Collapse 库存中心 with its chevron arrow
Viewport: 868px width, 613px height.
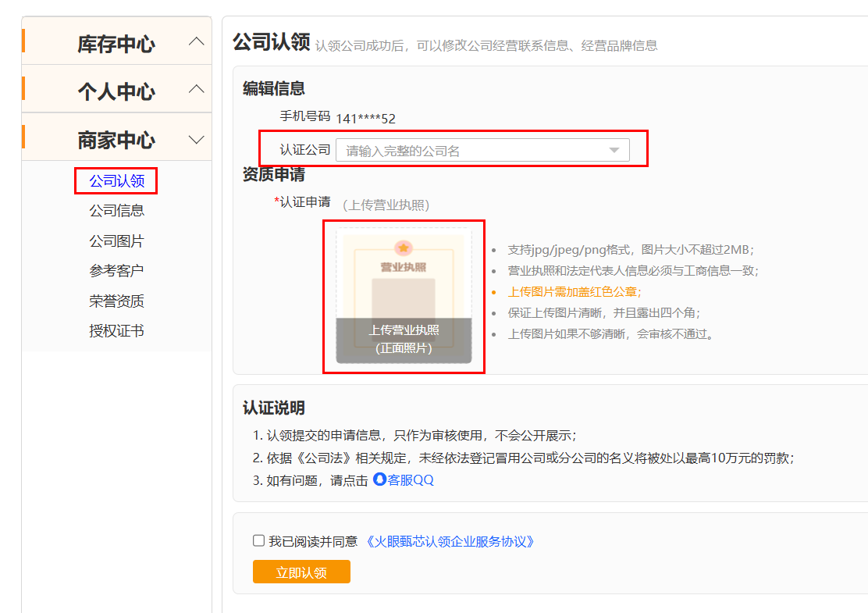(197, 41)
